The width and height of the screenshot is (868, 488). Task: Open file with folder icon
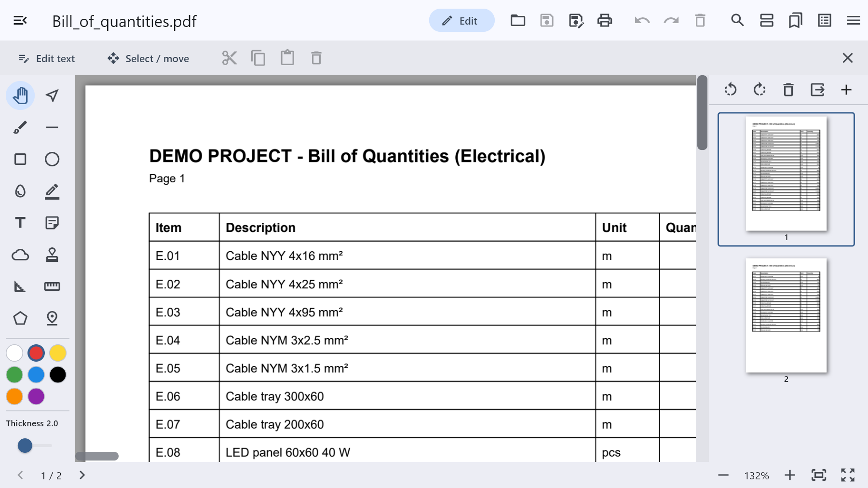click(x=518, y=20)
